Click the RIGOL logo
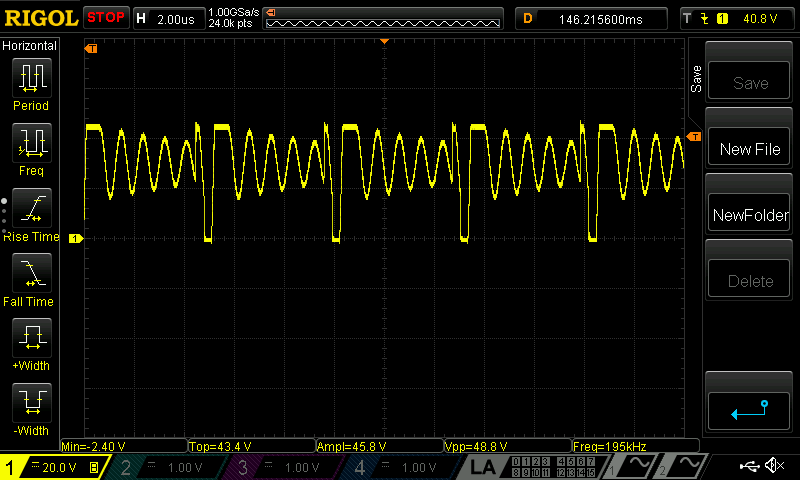This screenshot has height=480, width=800. click(41, 18)
